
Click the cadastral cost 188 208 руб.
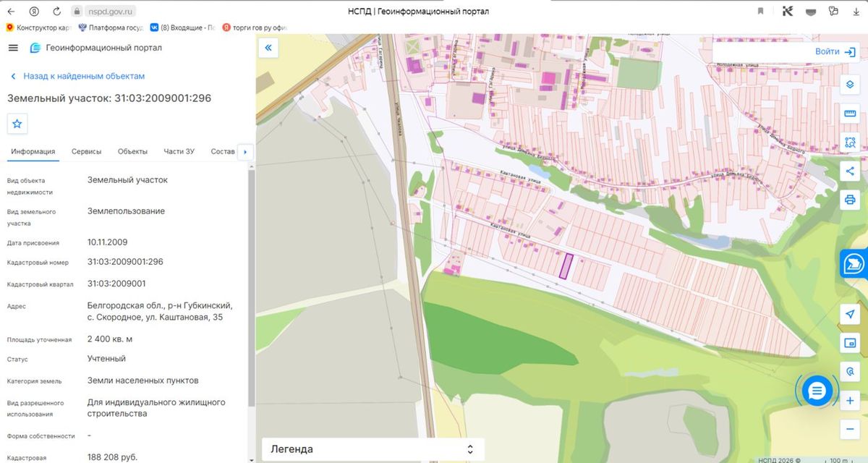pyautogui.click(x=112, y=457)
